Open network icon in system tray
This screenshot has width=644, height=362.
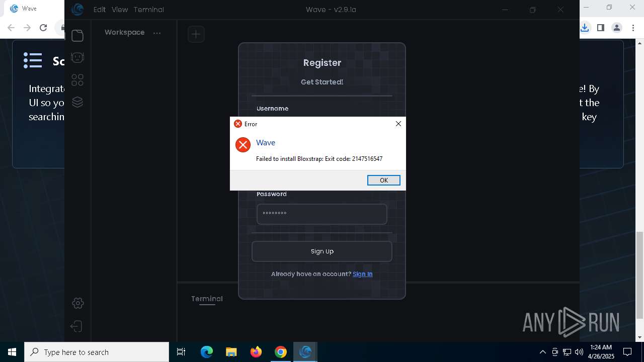(x=567, y=352)
